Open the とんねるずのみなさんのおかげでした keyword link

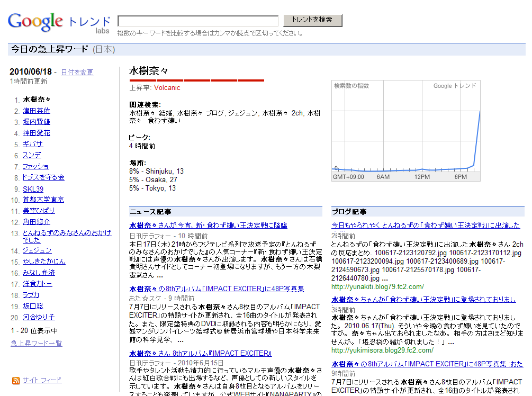(67, 233)
